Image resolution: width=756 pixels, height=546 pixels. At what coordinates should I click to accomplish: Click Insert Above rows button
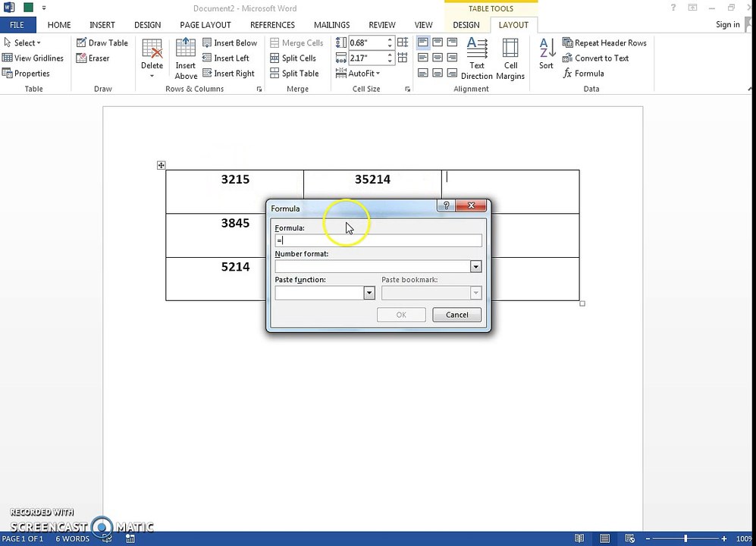(x=186, y=59)
